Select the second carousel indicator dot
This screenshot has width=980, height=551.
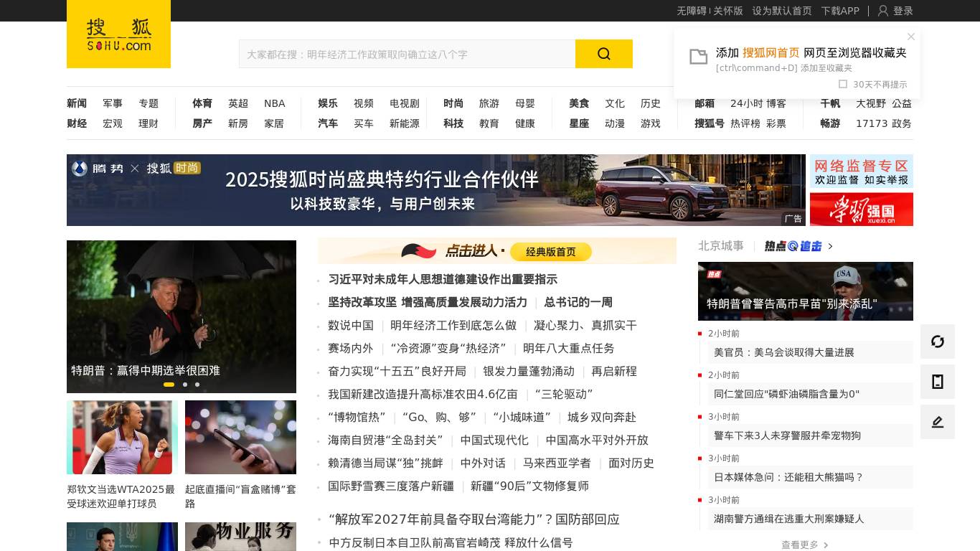point(185,385)
